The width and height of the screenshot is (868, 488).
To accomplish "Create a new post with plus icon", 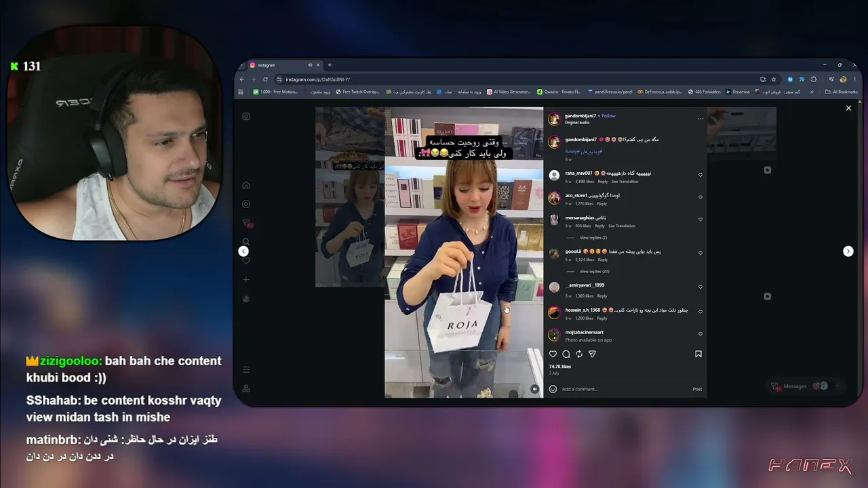I will tap(246, 279).
